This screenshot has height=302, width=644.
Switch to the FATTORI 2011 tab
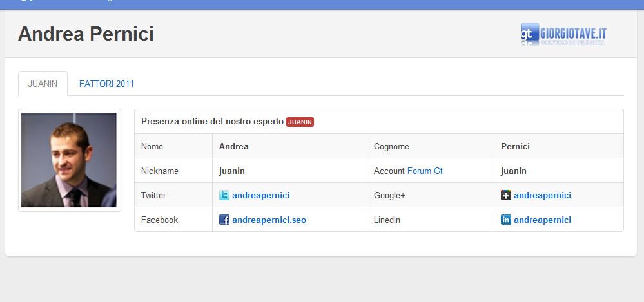106,84
